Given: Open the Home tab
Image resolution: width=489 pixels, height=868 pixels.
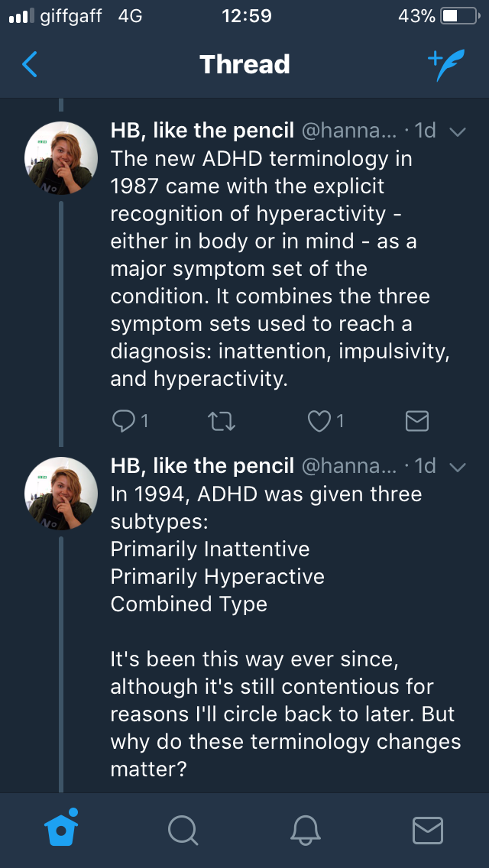Looking at the screenshot, I should [x=62, y=829].
